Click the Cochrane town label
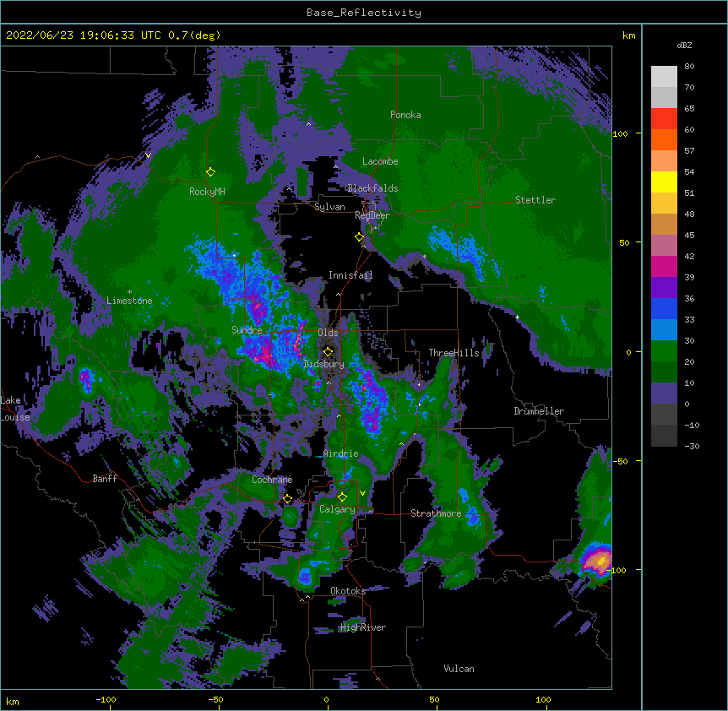The image size is (728, 711). pos(272,480)
